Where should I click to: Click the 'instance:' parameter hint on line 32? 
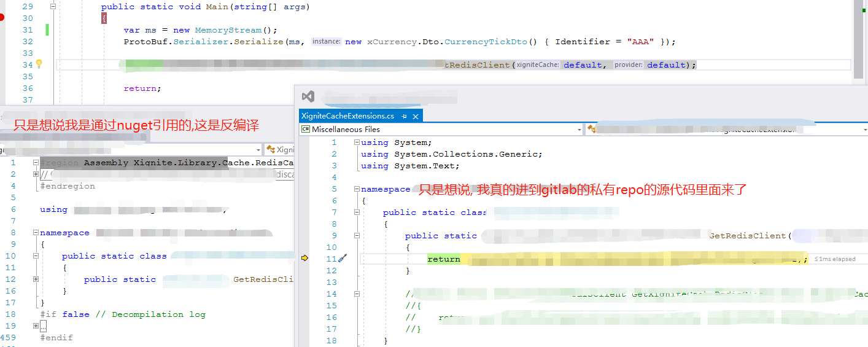[x=326, y=42]
